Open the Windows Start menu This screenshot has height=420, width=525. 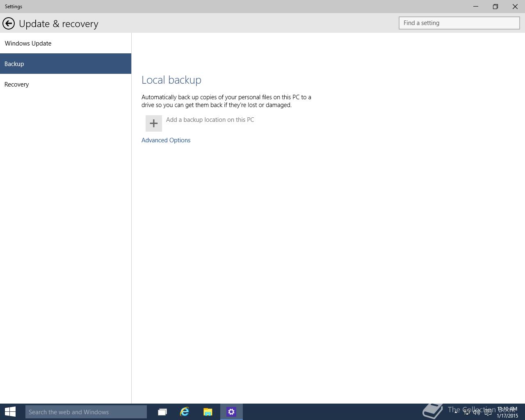click(10, 412)
